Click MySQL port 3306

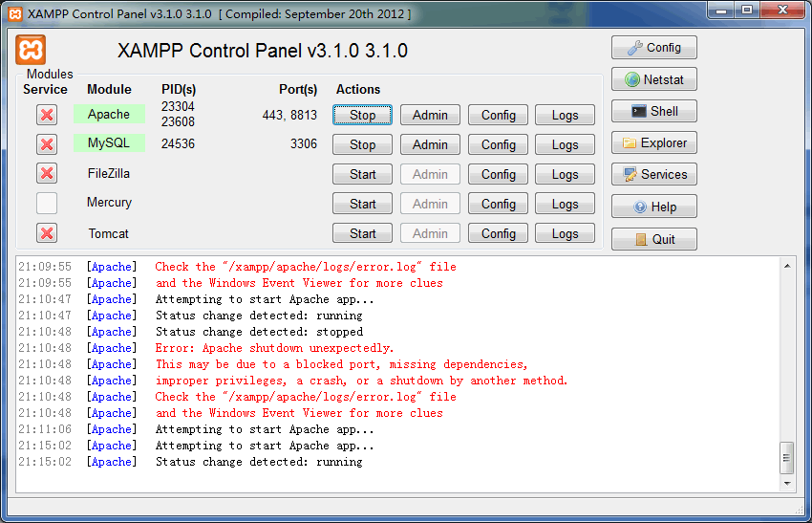(x=304, y=143)
